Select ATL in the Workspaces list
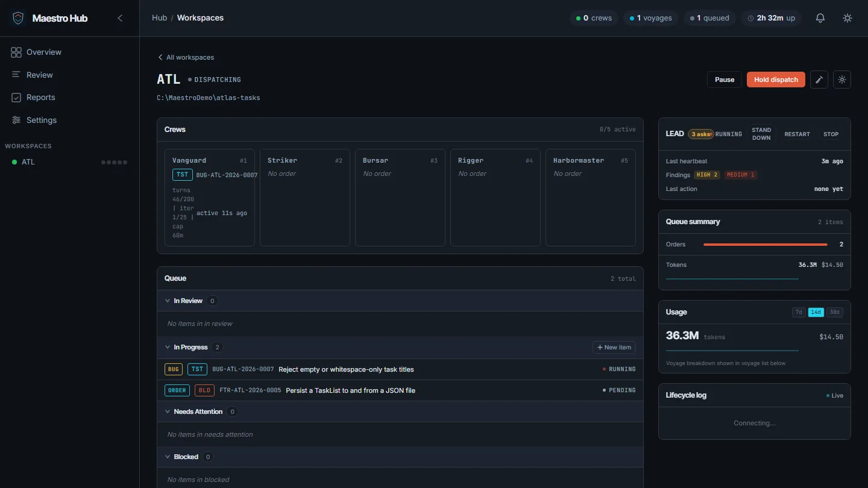Viewport: 868px width, 488px height. pyautogui.click(x=69, y=162)
